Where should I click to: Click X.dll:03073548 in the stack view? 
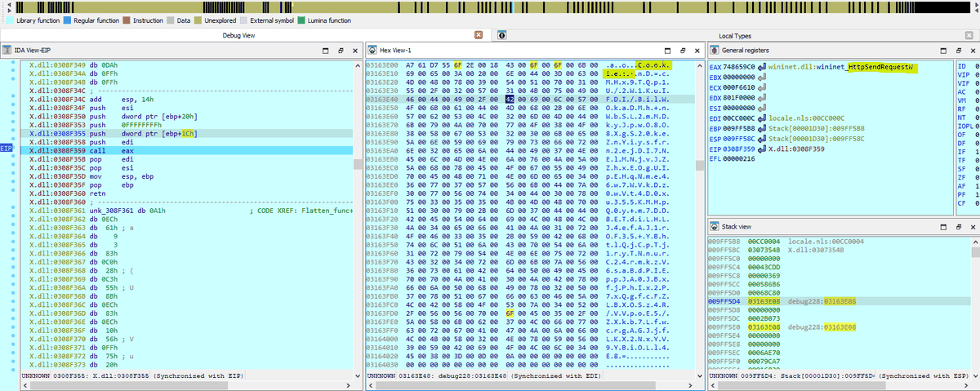(x=814, y=250)
